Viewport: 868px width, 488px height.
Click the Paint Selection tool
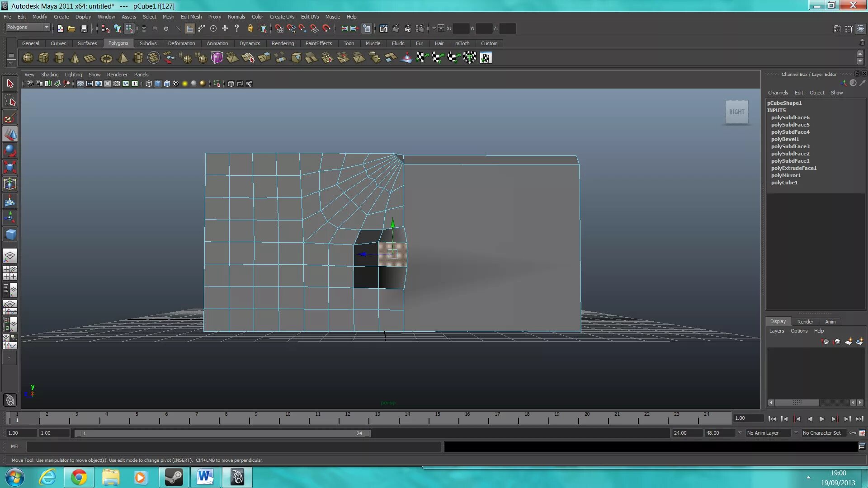pyautogui.click(x=10, y=118)
